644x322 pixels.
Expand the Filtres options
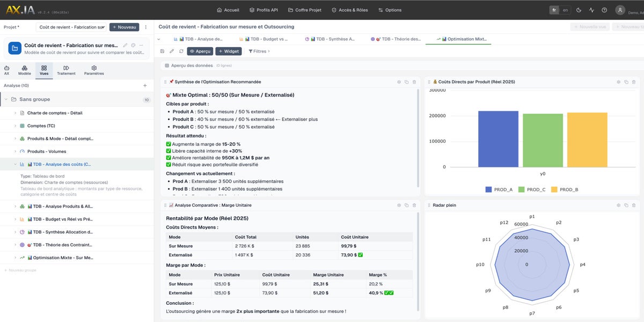(x=259, y=51)
